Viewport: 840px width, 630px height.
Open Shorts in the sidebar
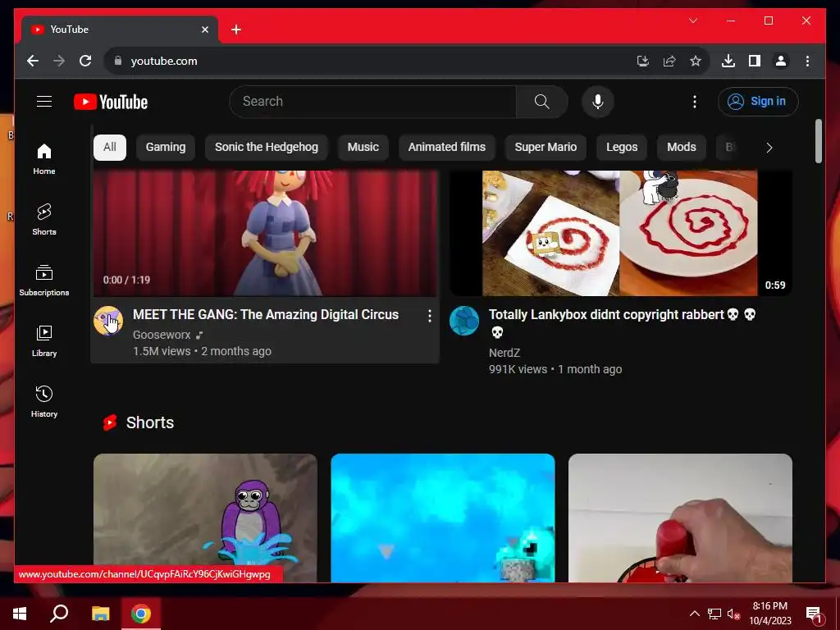pos(44,220)
